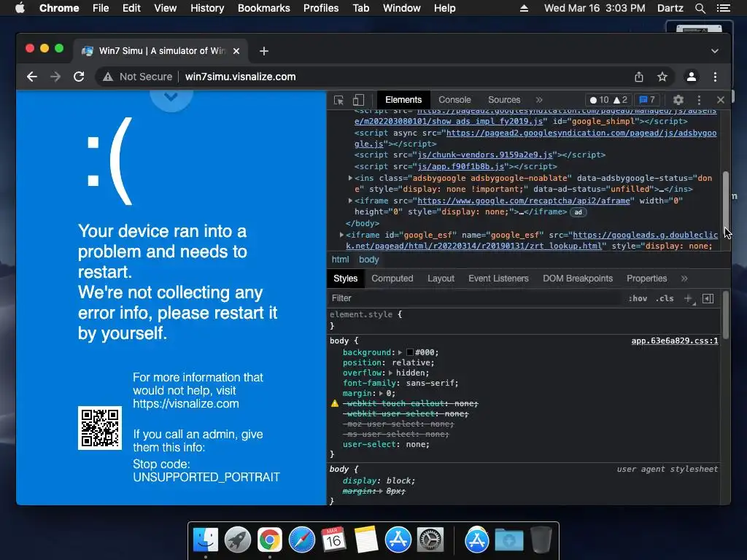
Task: Select the Elements tab
Action: [403, 100]
